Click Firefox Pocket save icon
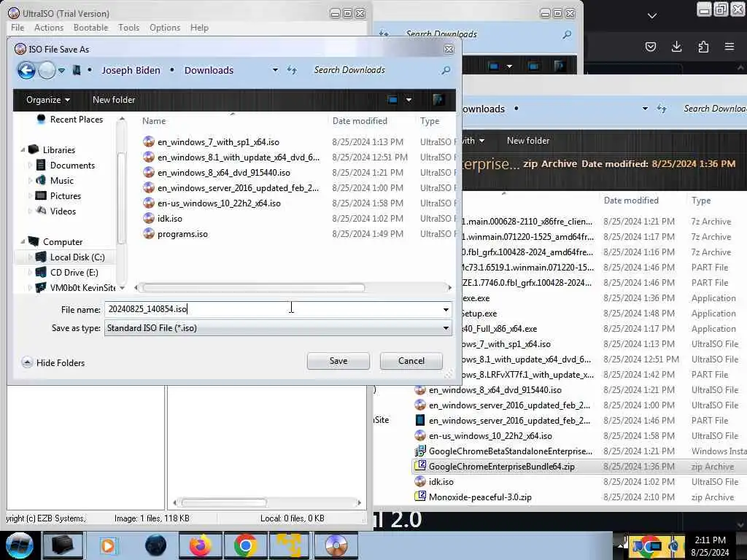The image size is (747, 560). coord(650,47)
